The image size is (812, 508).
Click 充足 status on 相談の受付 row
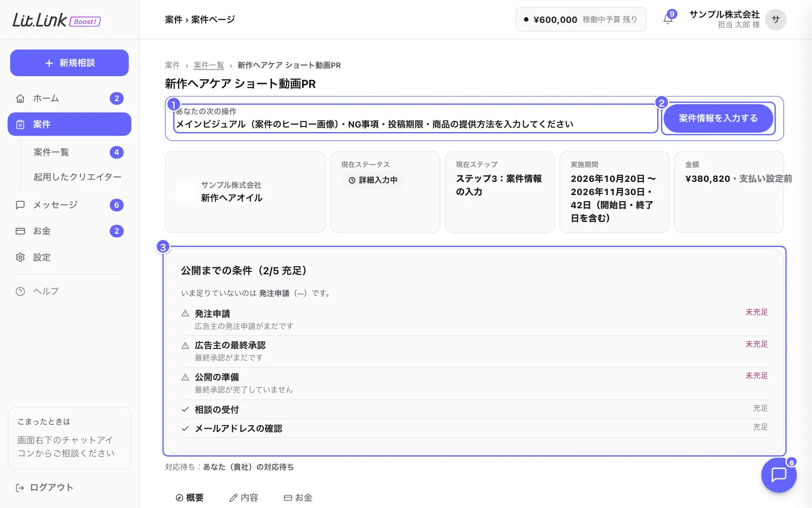[760, 408]
